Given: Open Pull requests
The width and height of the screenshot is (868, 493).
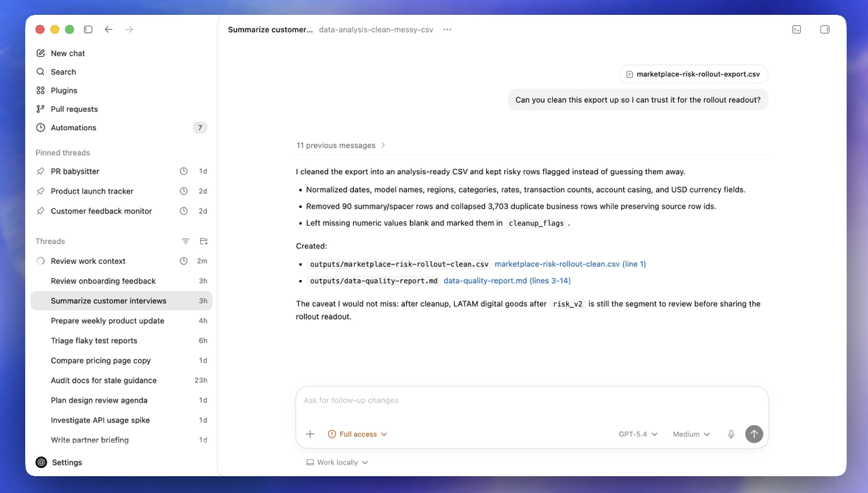Looking at the screenshot, I should pos(121,109).
